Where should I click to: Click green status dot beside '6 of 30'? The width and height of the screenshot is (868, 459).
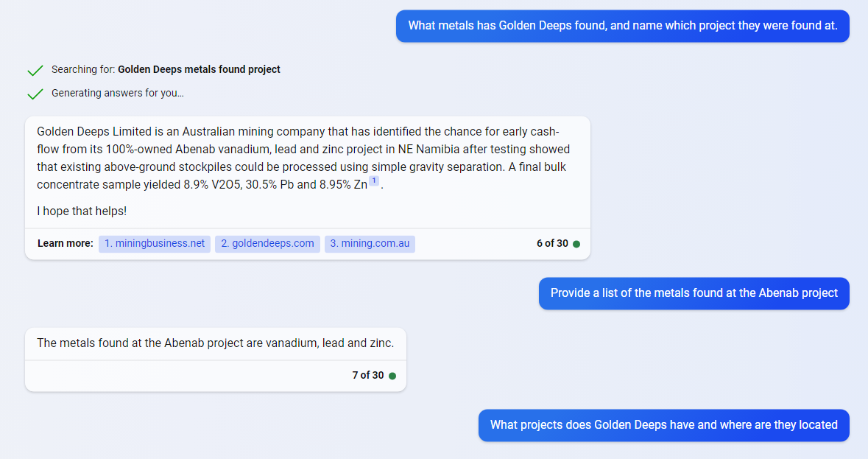pos(576,244)
